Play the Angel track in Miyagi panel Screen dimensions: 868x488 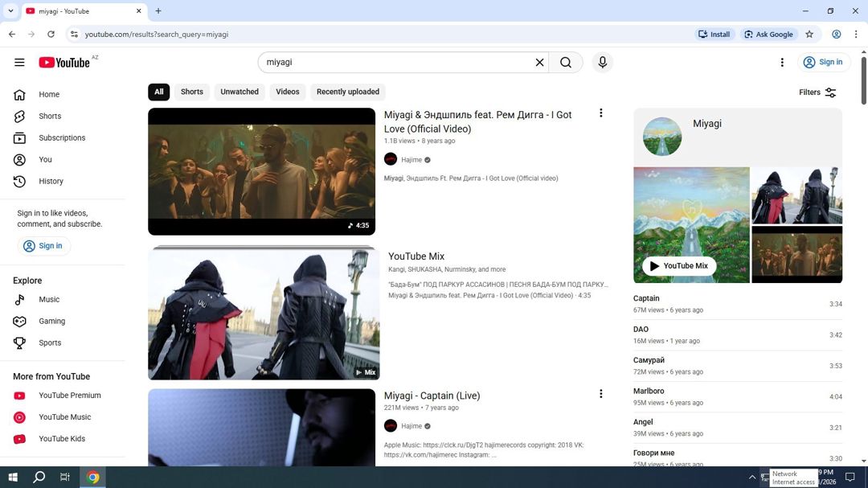coord(738,428)
